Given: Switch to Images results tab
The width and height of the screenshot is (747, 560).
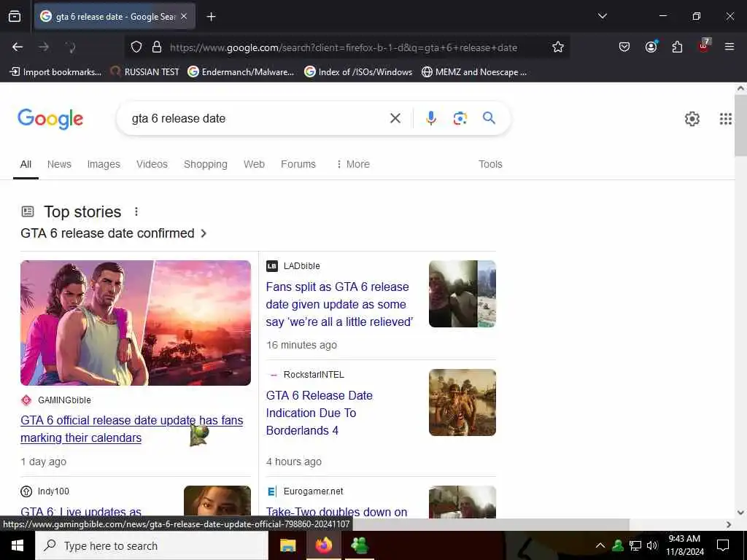Looking at the screenshot, I should tap(104, 164).
